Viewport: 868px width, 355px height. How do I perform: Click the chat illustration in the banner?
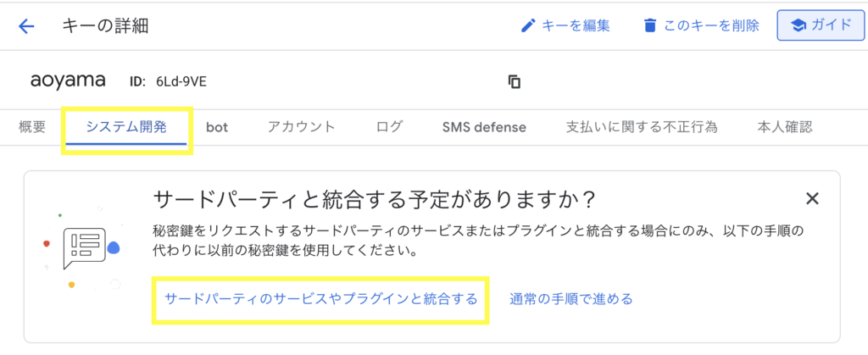(85, 247)
